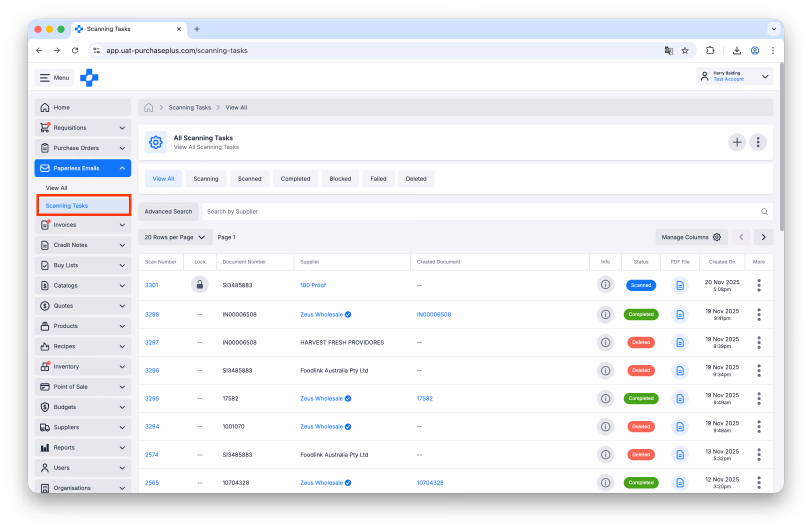Expand Invoices sidebar section

tap(83, 225)
